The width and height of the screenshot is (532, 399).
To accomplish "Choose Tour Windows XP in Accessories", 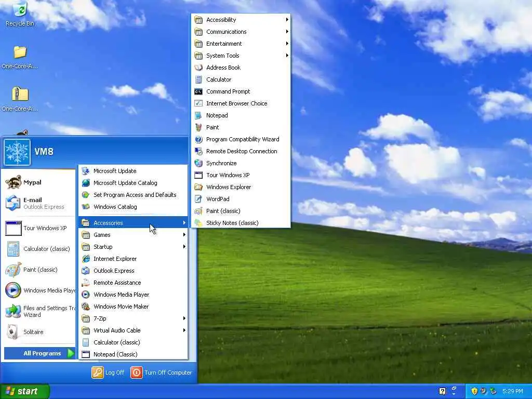I will point(241,175).
